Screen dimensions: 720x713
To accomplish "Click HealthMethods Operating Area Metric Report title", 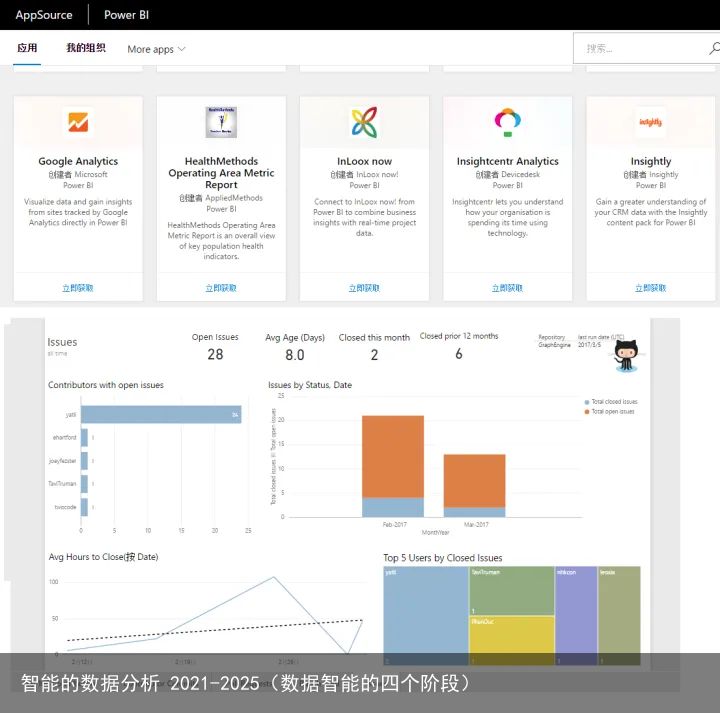I will pos(221,173).
